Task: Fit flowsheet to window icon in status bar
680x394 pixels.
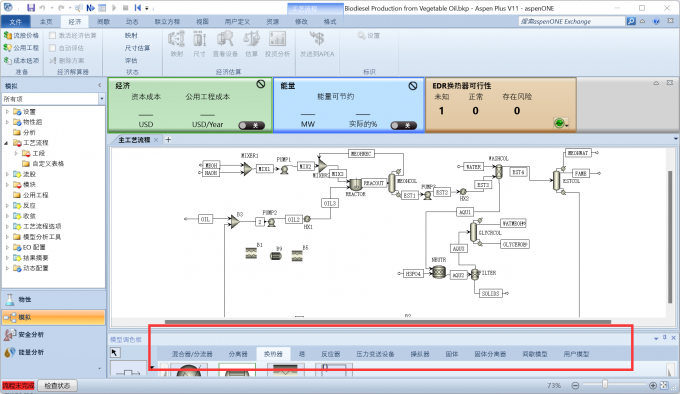Action: click(664, 385)
